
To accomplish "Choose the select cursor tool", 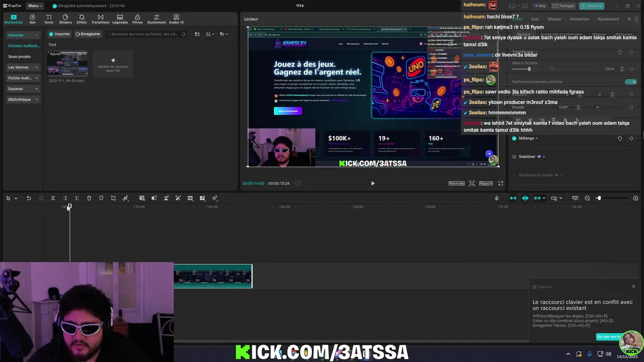I will (x=8, y=198).
